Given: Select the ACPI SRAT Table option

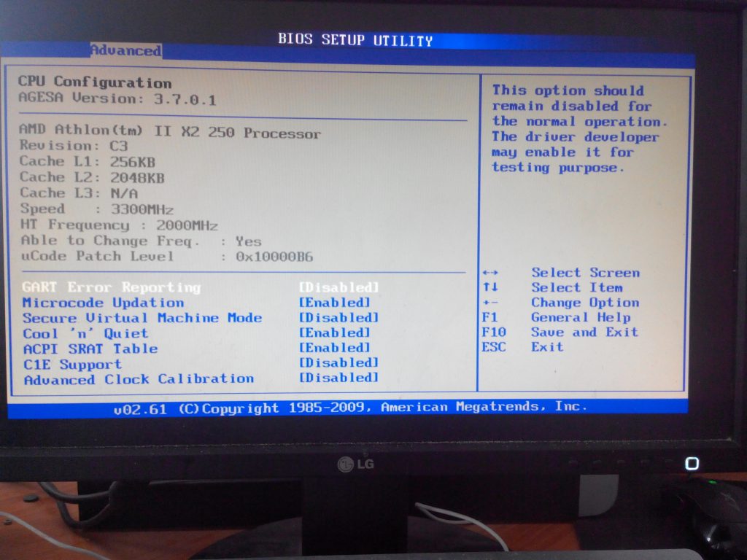Looking at the screenshot, I should click(90, 349).
